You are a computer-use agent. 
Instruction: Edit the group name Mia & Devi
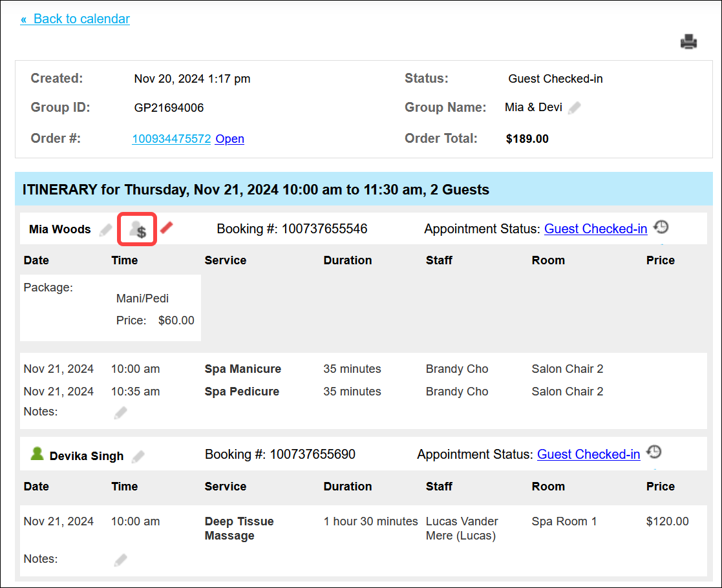[574, 108]
